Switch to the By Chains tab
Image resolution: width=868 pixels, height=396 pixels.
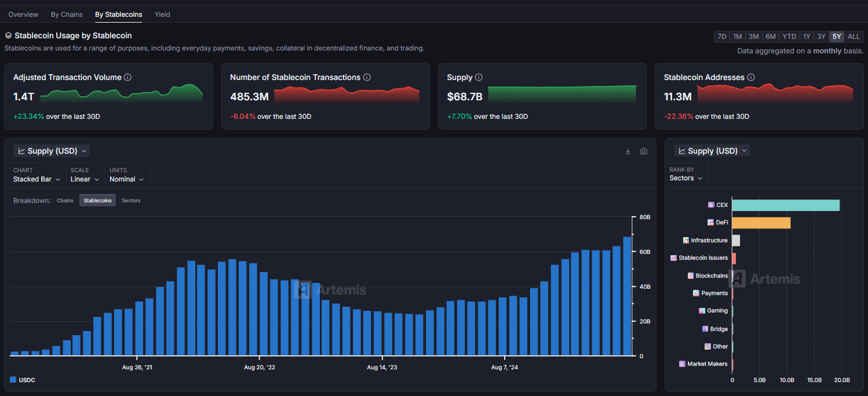pos(67,14)
